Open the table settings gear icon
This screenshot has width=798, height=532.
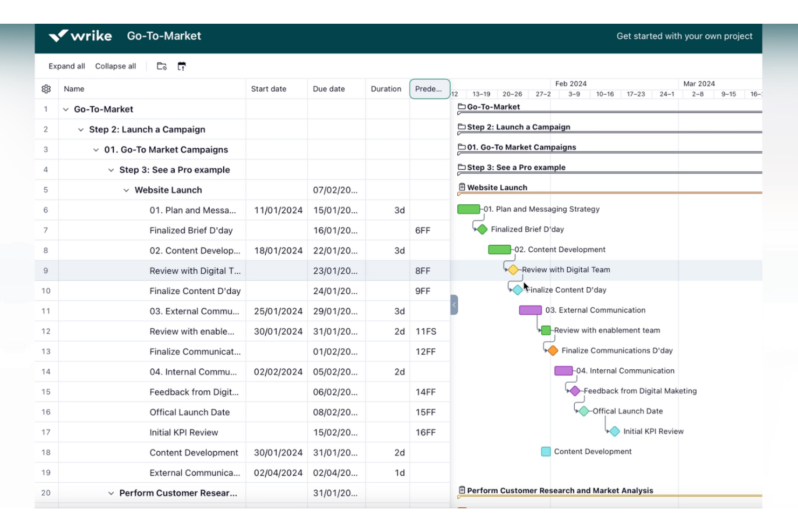click(46, 89)
